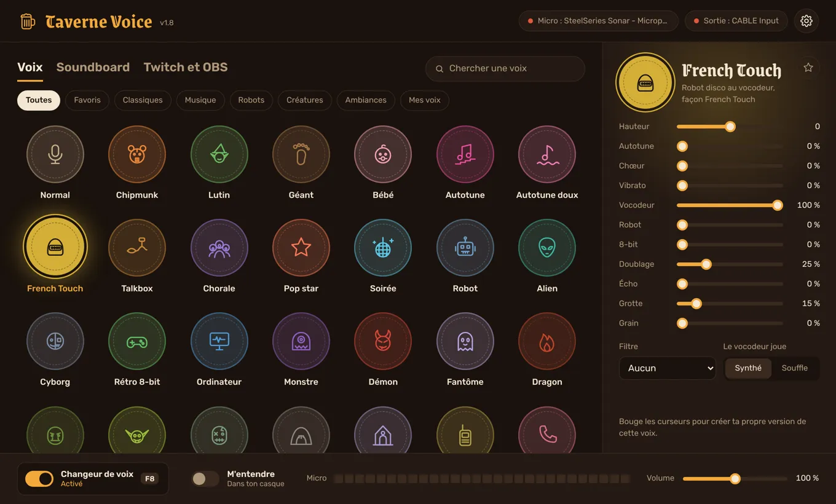The height and width of the screenshot is (504, 836).
Task: Switch vocodeur mode to Souffle
Action: 794,368
